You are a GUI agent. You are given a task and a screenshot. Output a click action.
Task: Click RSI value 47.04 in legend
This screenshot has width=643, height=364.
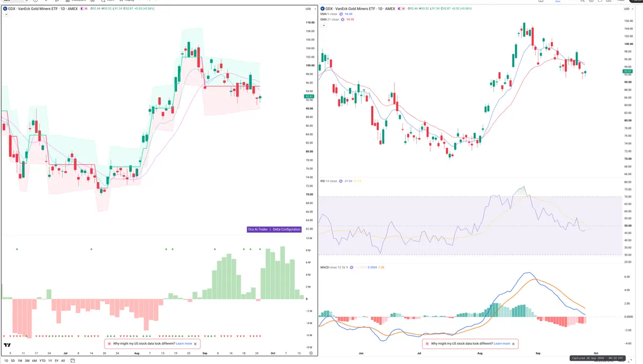click(x=348, y=181)
